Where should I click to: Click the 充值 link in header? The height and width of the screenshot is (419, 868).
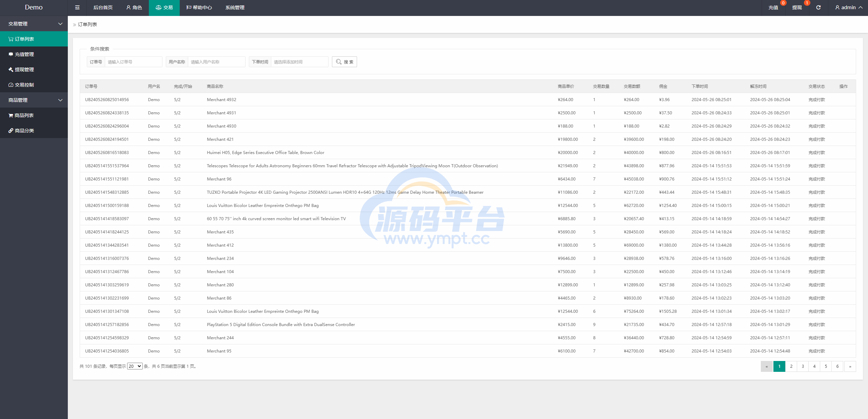[773, 7]
